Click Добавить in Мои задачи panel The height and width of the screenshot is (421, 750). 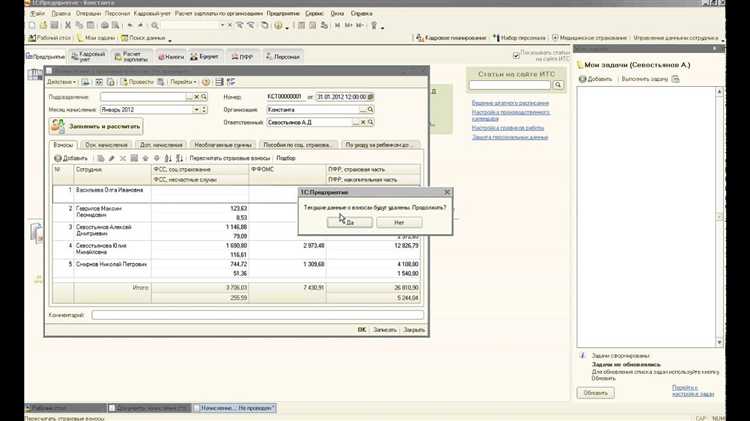click(596, 79)
